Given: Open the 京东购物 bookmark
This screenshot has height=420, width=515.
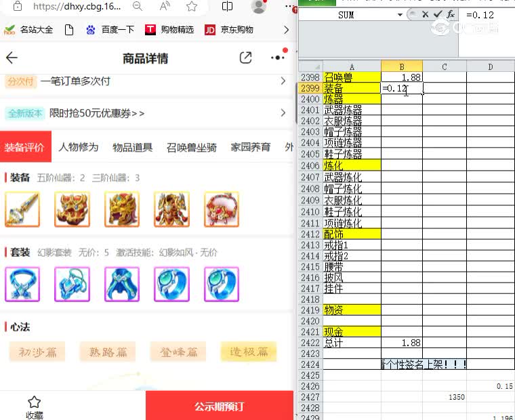Looking at the screenshot, I should pyautogui.click(x=229, y=30).
